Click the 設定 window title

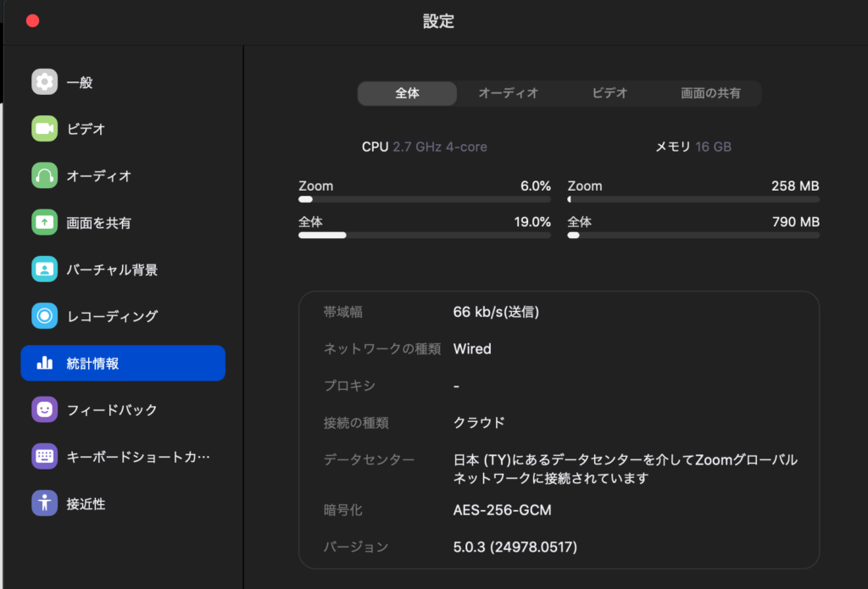click(438, 21)
